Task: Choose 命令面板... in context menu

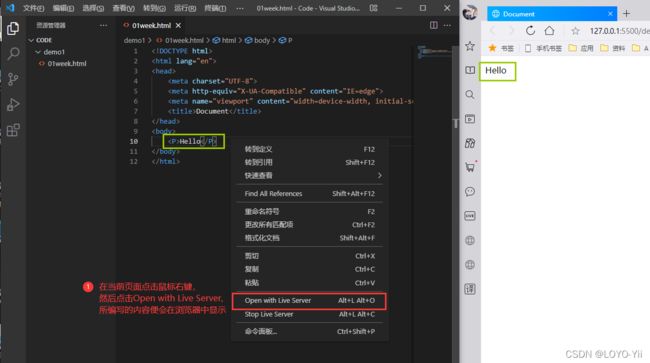Action: coord(310,332)
